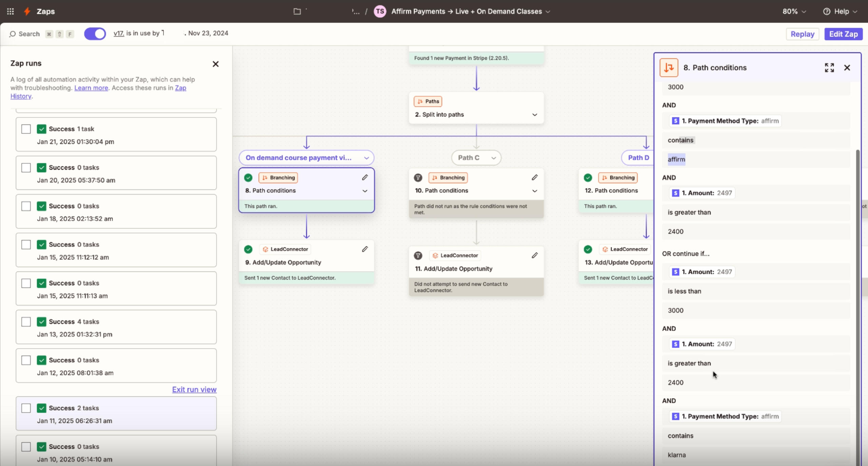
Task: Click LeadConnector badge on step 11
Action: tap(455, 255)
